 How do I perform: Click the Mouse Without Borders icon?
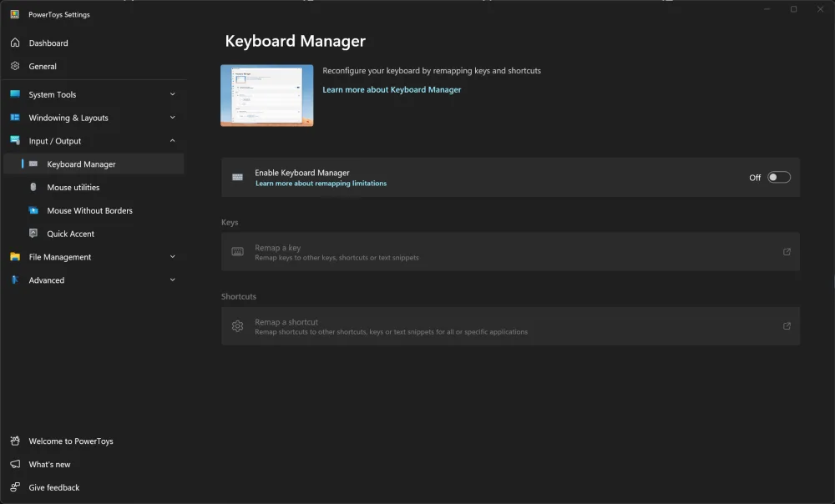33,210
